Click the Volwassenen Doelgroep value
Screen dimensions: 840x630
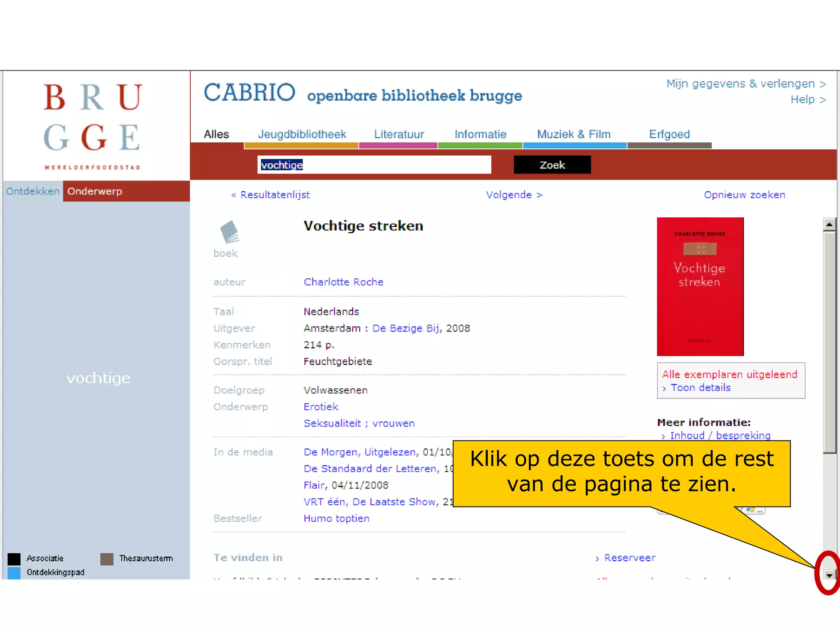point(336,390)
